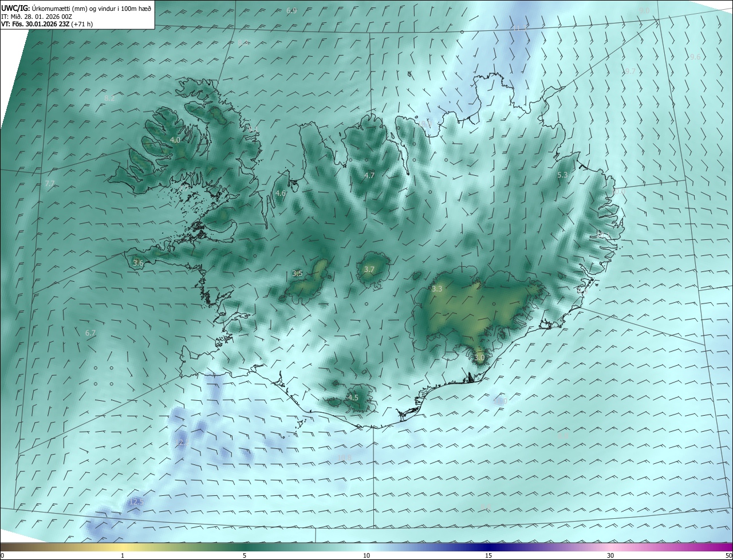
Task: Select the 30 tick on the color scale
Action: pos(610,555)
